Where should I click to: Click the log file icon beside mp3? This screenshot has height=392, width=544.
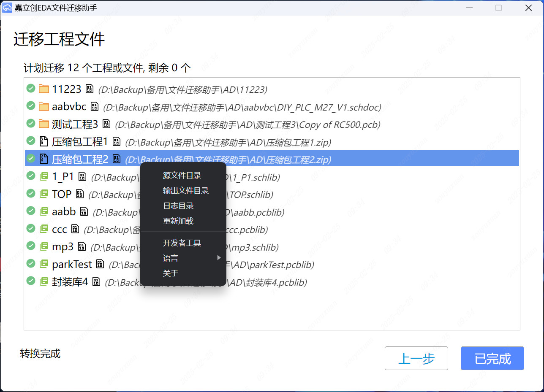coord(82,246)
